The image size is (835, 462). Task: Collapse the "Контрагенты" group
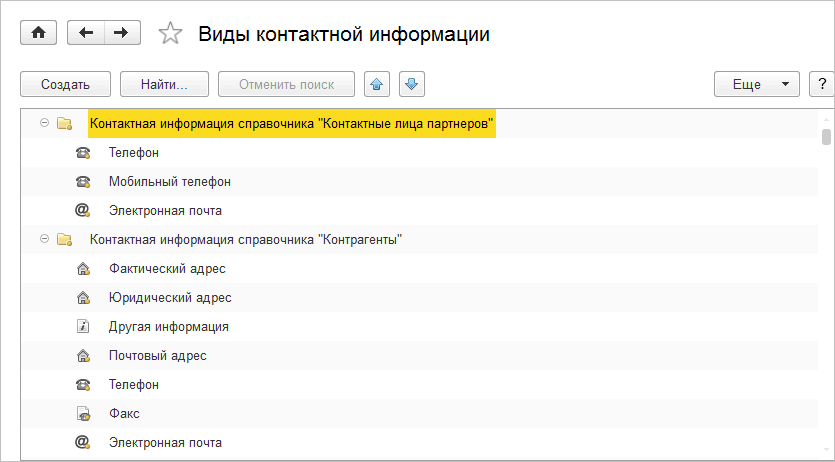(44, 239)
